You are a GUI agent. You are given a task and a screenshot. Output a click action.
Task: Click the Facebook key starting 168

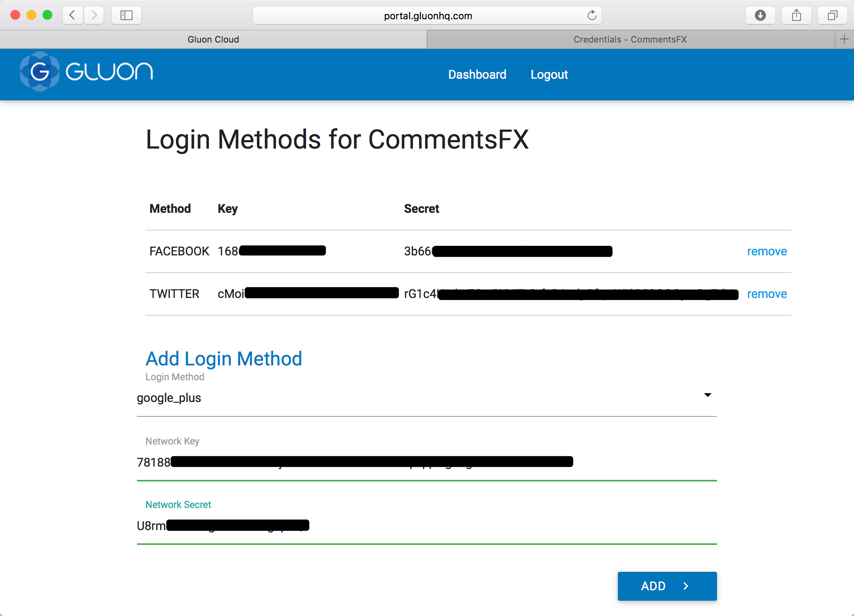click(272, 251)
